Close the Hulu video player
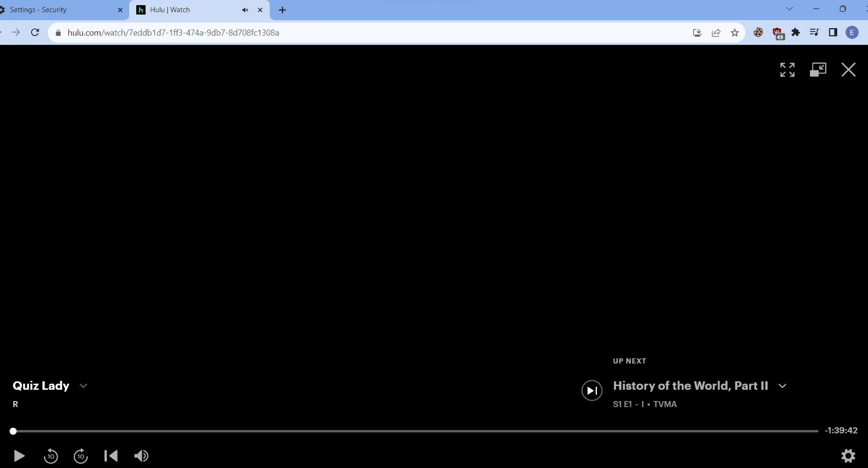Viewport: 868px width, 468px height. click(x=848, y=70)
